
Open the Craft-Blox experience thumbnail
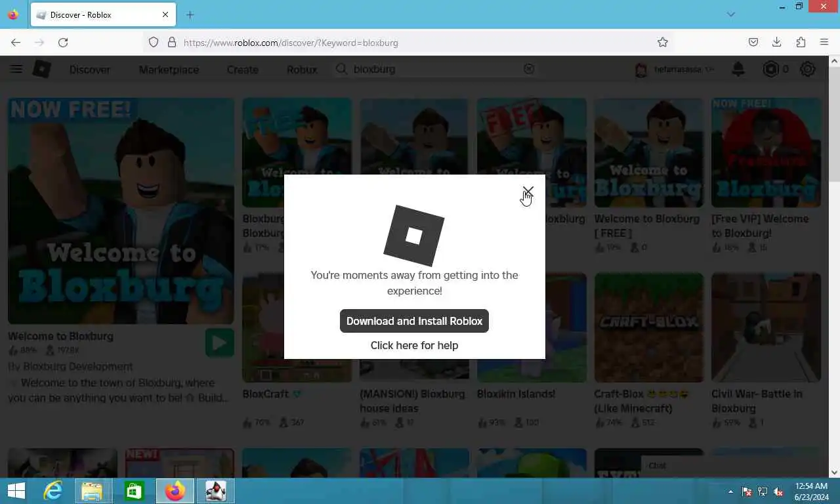click(x=649, y=327)
